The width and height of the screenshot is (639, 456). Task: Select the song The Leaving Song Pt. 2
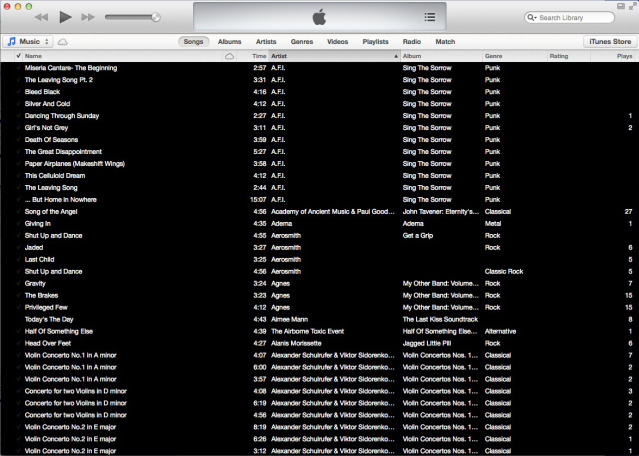point(59,80)
